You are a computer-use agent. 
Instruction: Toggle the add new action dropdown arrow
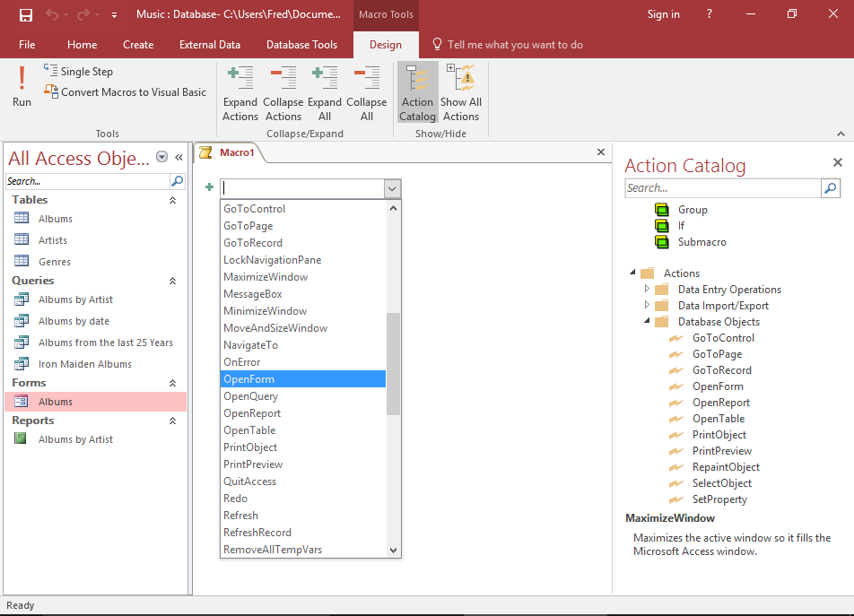click(x=392, y=189)
